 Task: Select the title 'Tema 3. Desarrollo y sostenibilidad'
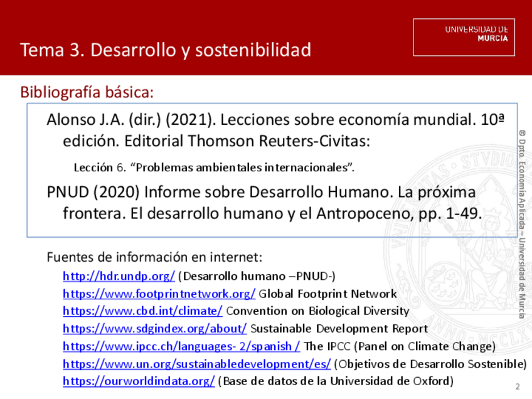pyautogui.click(x=166, y=50)
